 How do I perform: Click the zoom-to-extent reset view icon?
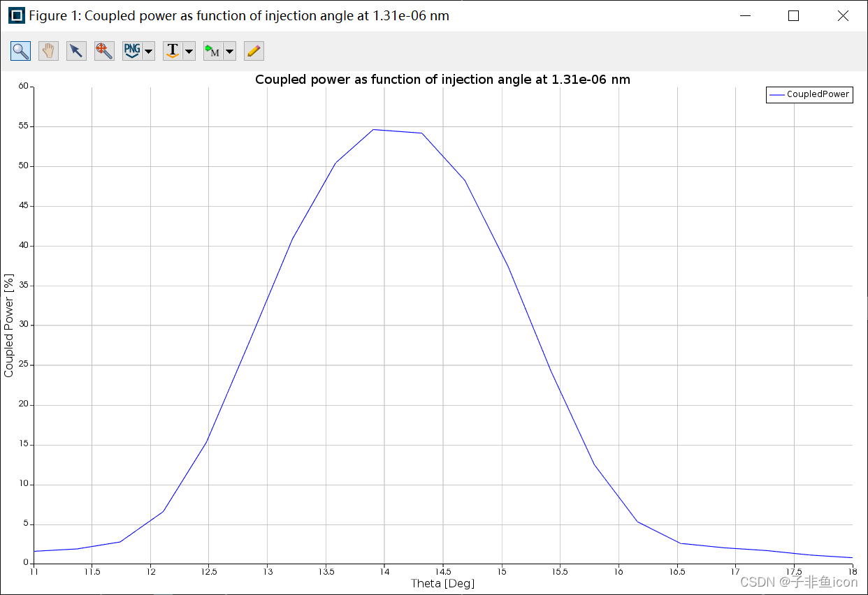(x=104, y=51)
